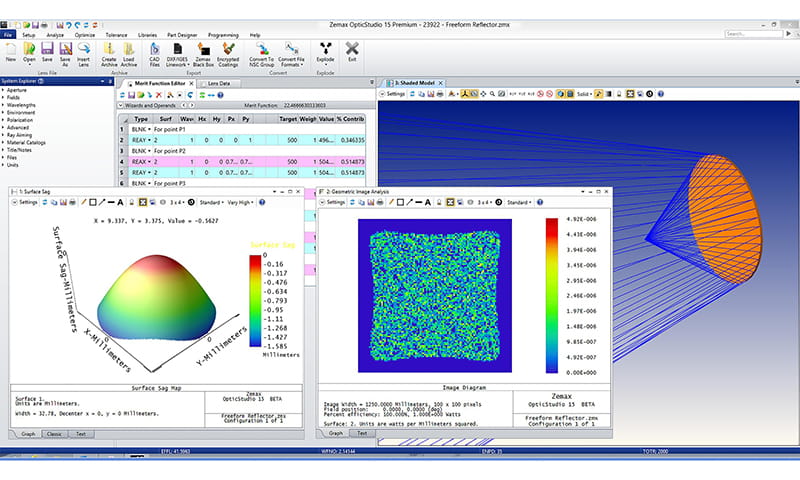The width and height of the screenshot is (800, 480).
Task: Open help in Shaded Model toolbar
Action: pos(661,94)
